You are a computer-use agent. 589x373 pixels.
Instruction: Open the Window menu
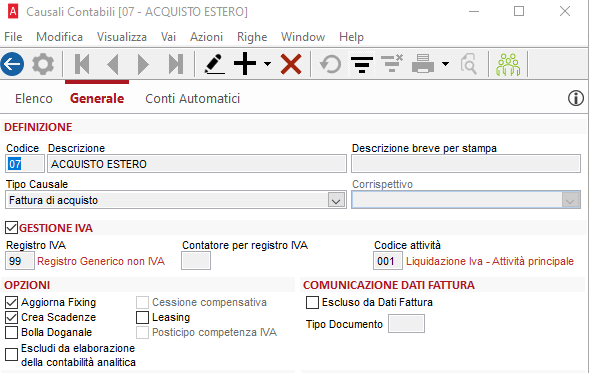point(303,37)
